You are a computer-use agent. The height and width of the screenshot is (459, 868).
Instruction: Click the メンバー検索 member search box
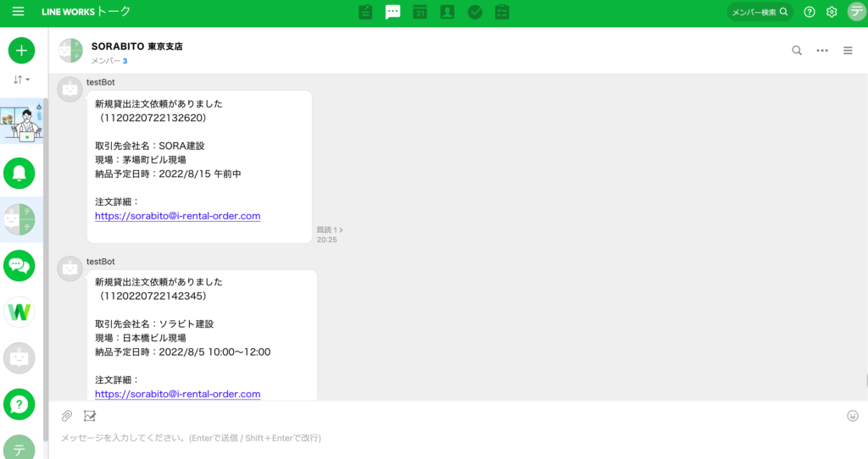click(x=759, y=12)
